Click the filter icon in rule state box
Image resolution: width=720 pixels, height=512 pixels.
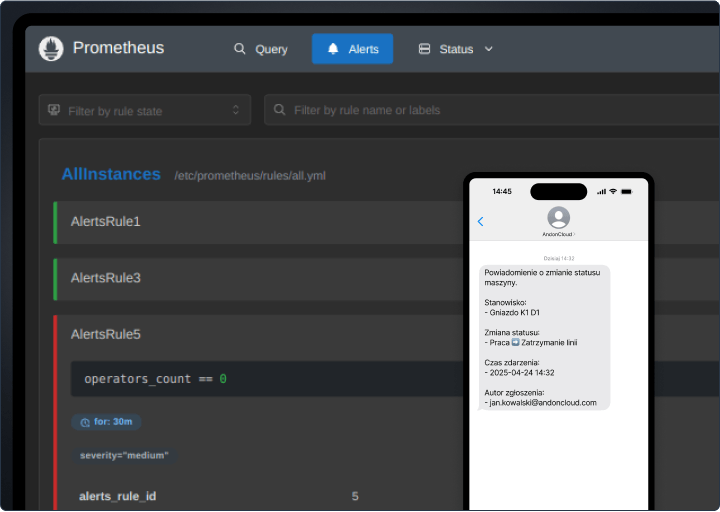pos(54,110)
